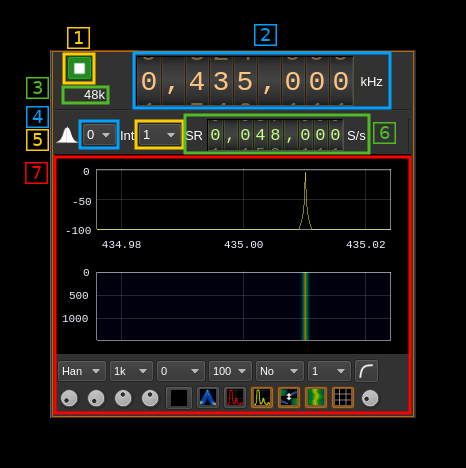The image size is (466, 468).
Task: Click the 4 digit in the kHz frequency dial
Action: click(197, 81)
